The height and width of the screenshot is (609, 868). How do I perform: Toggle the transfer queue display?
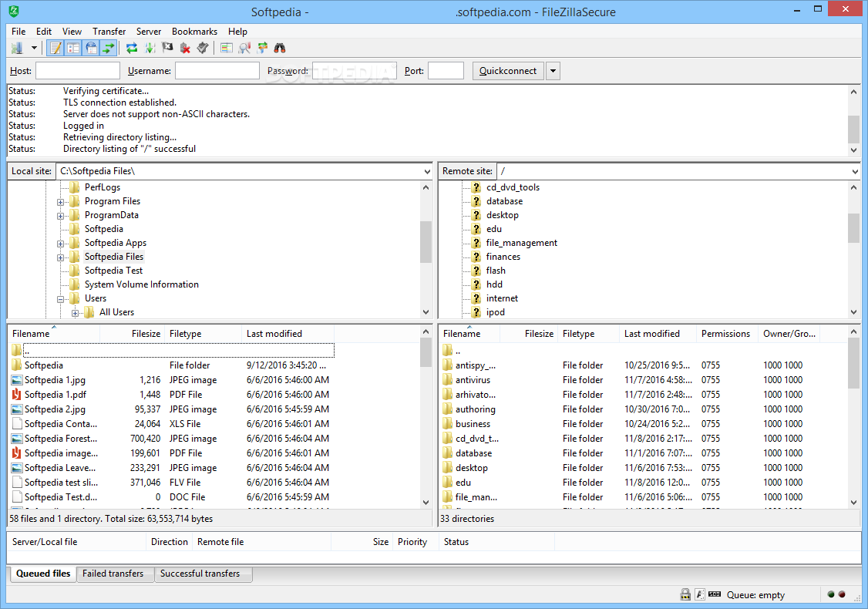[109, 48]
